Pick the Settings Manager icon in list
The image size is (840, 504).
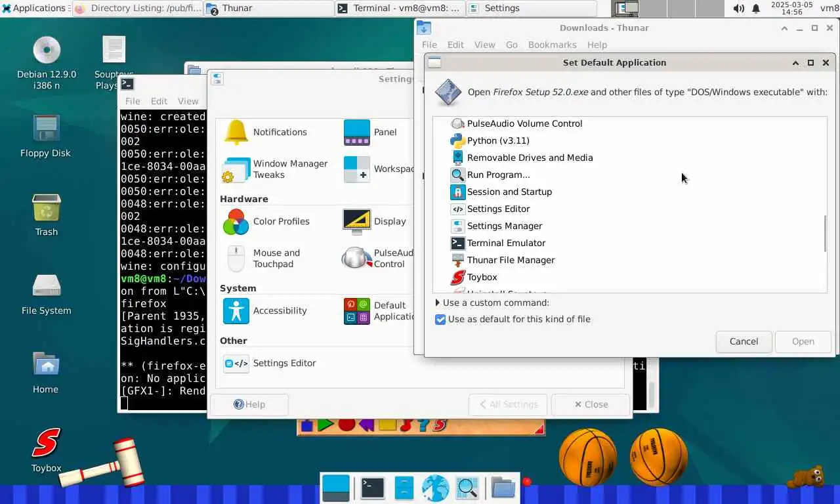[x=457, y=226]
